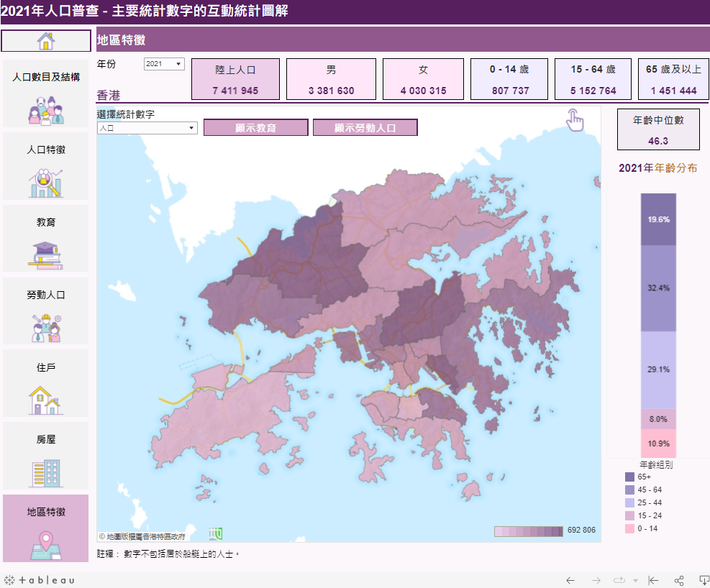Select the 教育 menu label

[46, 222]
